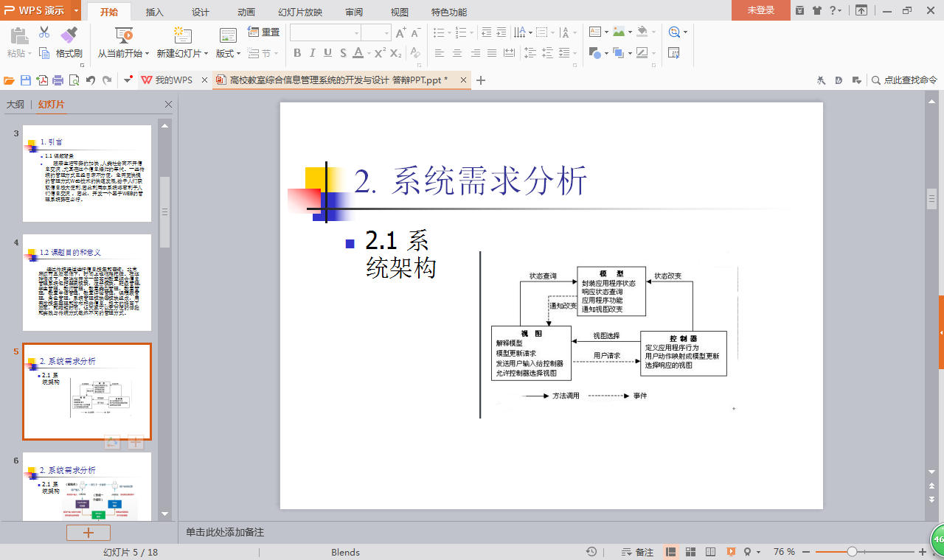
Task: Add new slide with bottom plus button
Action: coord(88,533)
